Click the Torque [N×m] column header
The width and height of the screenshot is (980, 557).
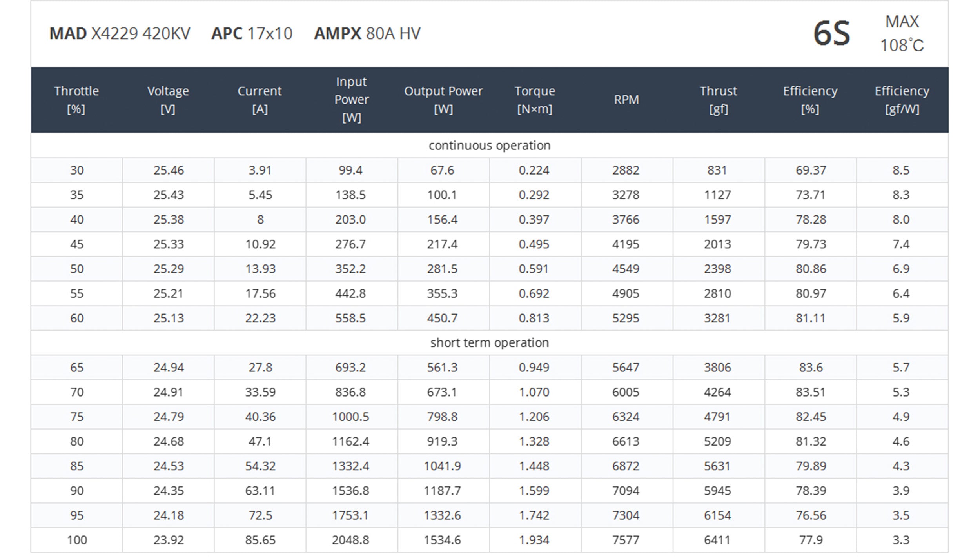[x=535, y=100]
